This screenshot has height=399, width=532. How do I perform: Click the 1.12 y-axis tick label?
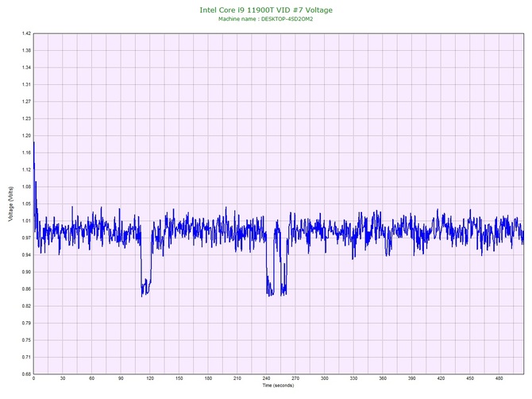tap(26, 169)
